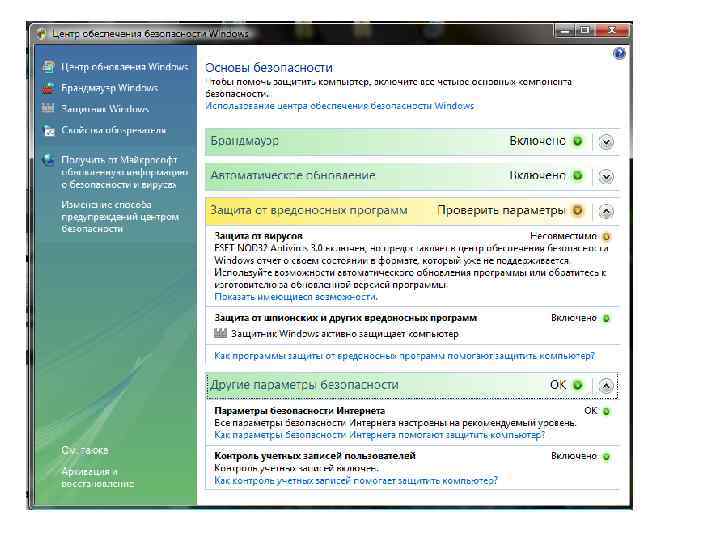Open Windows Update center icon in sidebar

(x=49, y=67)
